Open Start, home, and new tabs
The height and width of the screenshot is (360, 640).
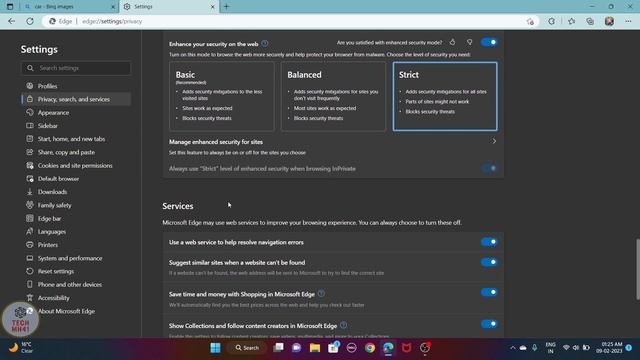coord(71,139)
